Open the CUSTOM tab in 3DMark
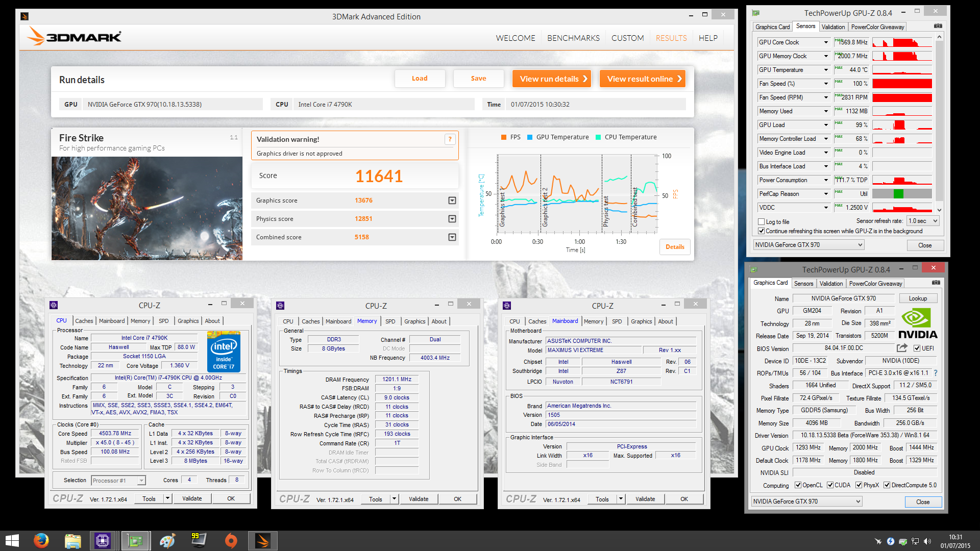 point(627,38)
